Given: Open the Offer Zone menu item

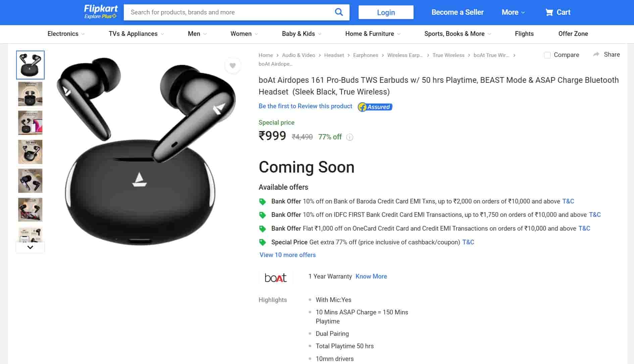Looking at the screenshot, I should click(573, 34).
